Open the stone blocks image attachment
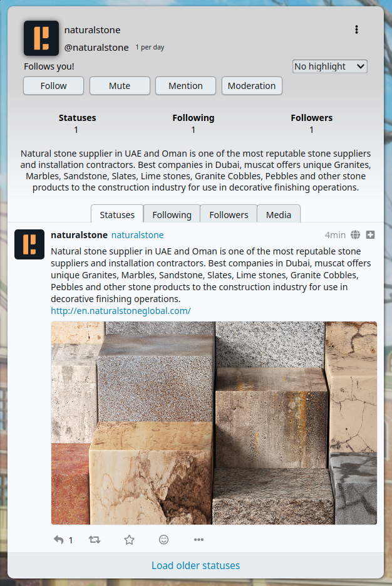 coord(214,422)
